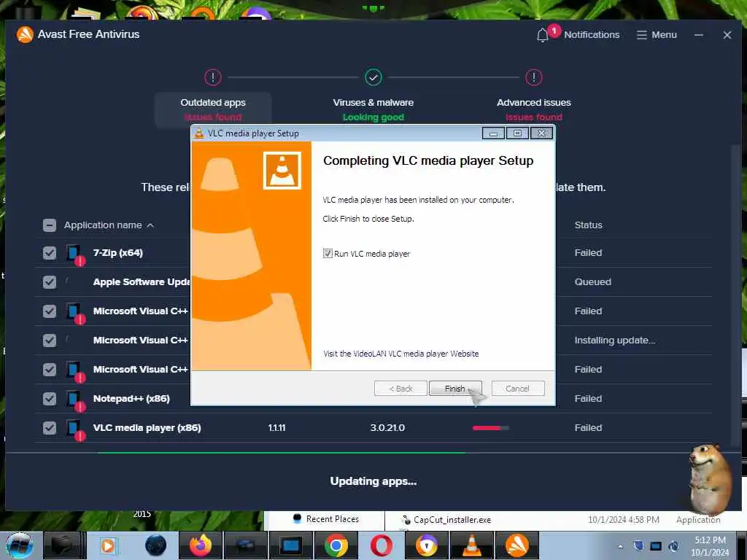Click Installing update... status text
The width and height of the screenshot is (747, 560).
[615, 341]
